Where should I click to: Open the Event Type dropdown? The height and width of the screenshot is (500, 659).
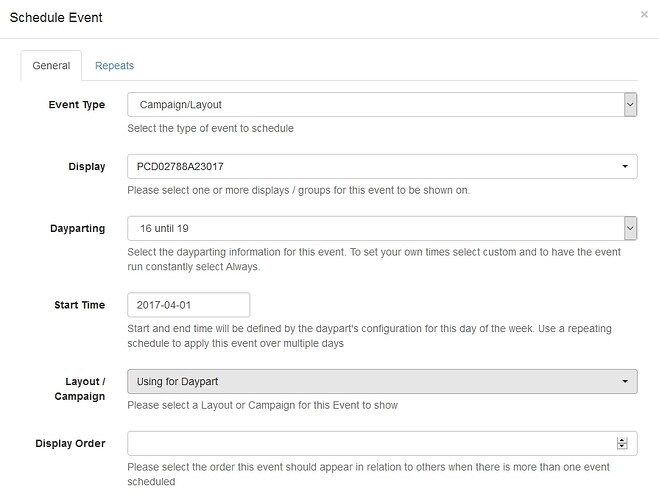382,105
